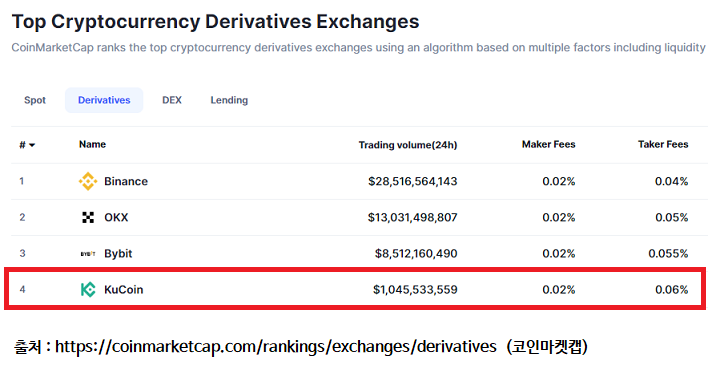The height and width of the screenshot is (372, 718).
Task: Click OKX maker fee 0.02%
Action: [x=559, y=217]
